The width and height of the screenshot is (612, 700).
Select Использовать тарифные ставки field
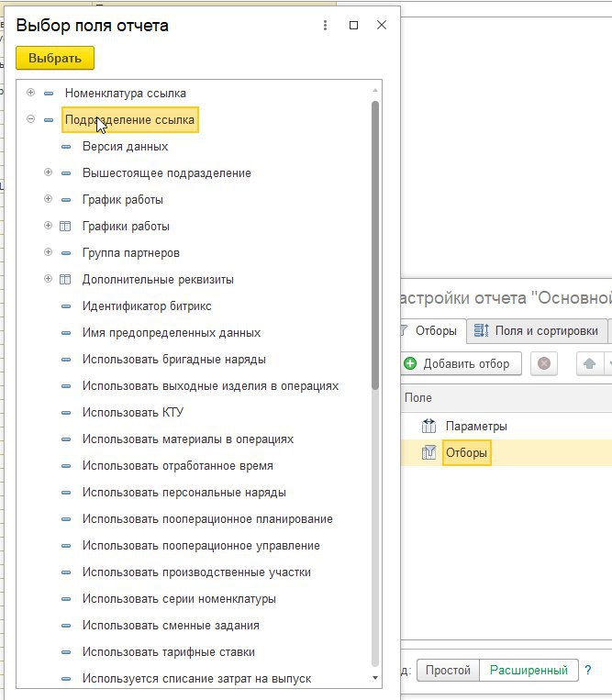pos(169,652)
